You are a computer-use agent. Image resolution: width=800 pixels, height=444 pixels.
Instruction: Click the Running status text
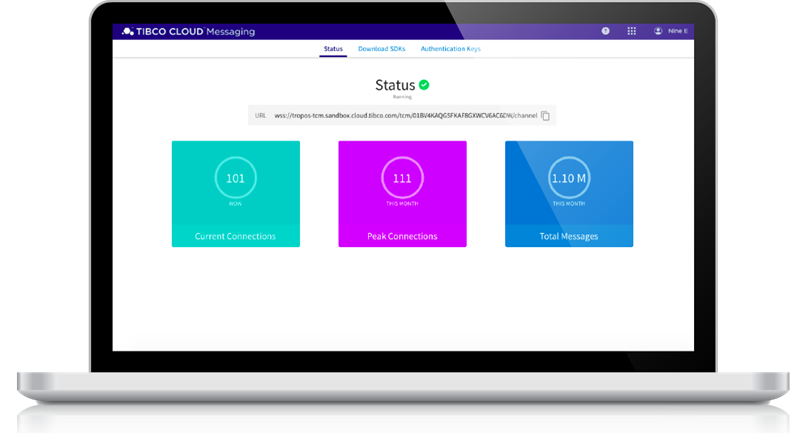click(x=401, y=98)
